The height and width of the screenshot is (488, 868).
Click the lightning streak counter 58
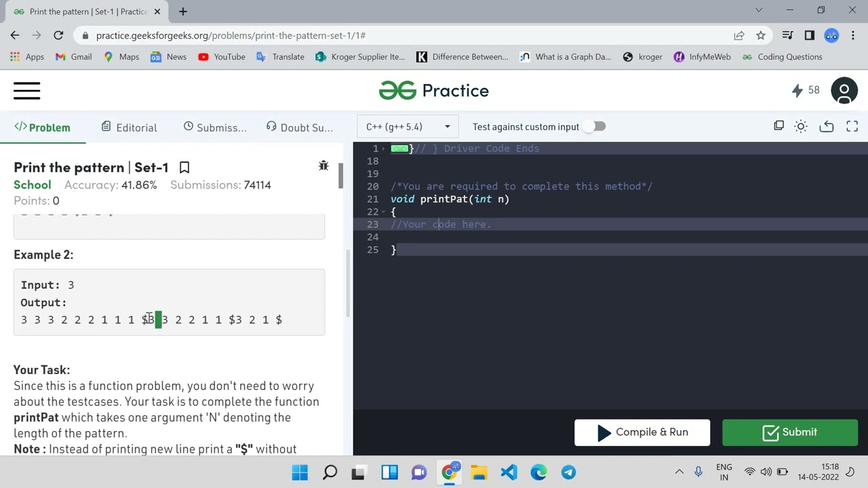click(x=805, y=90)
